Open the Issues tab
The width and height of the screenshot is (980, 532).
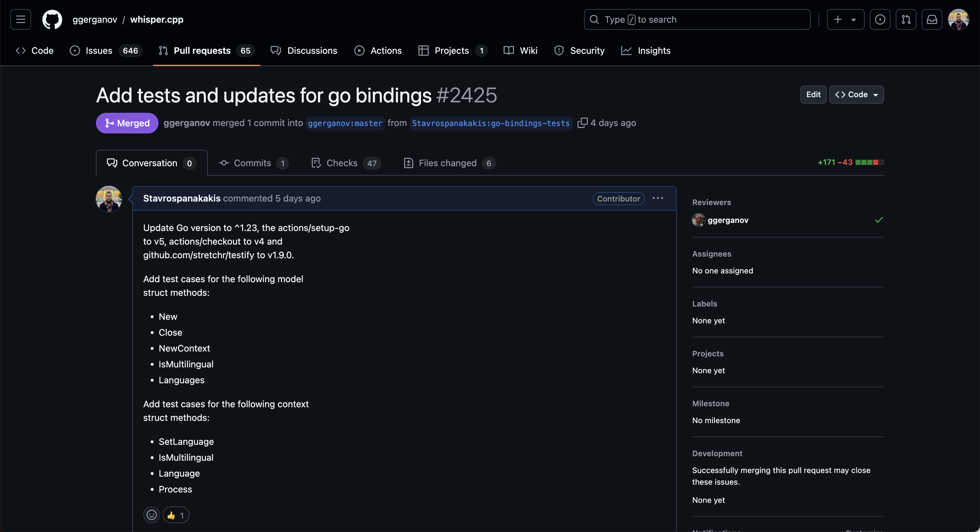click(106, 50)
